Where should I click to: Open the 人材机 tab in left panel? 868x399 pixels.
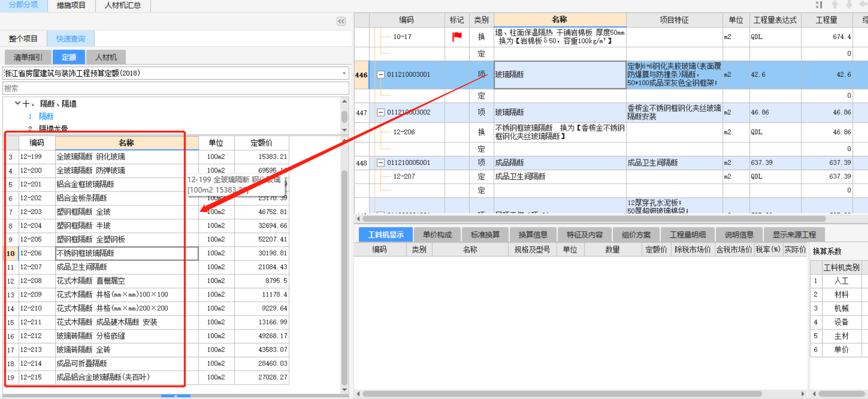tap(106, 57)
